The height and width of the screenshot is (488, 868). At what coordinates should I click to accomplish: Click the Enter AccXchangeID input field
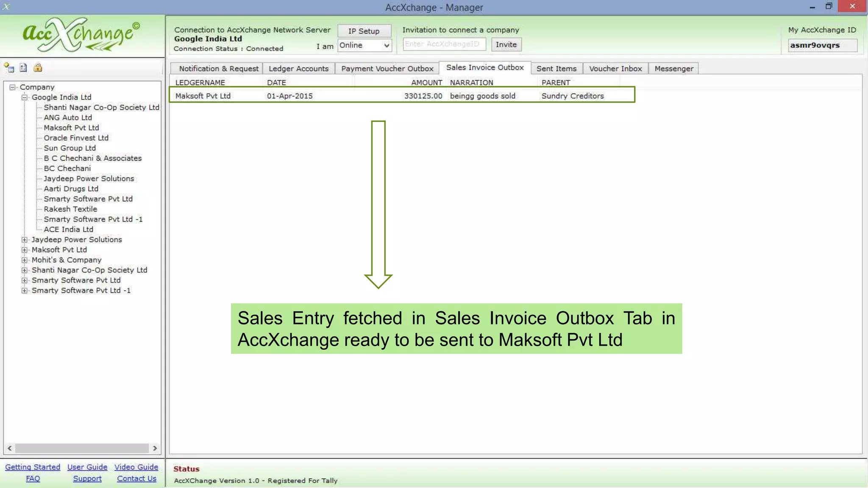click(x=444, y=44)
